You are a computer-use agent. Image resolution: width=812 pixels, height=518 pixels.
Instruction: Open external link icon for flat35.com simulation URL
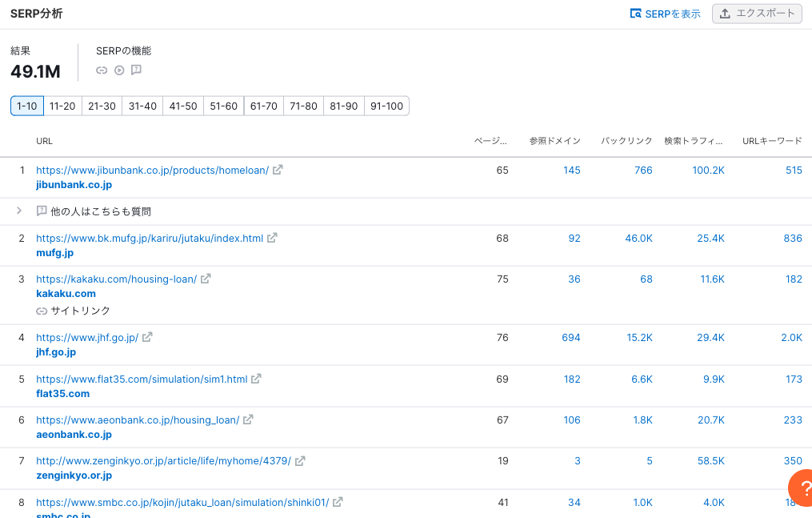click(256, 379)
